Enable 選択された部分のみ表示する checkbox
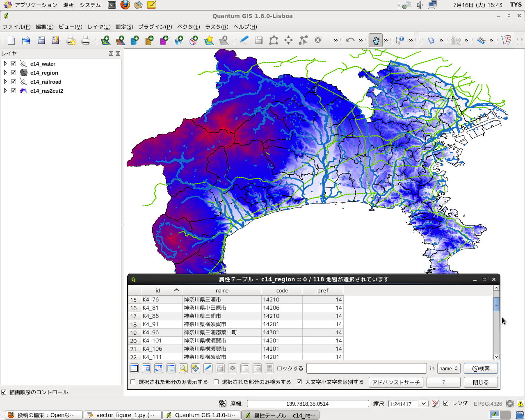This screenshot has height=420, width=525. point(133,382)
